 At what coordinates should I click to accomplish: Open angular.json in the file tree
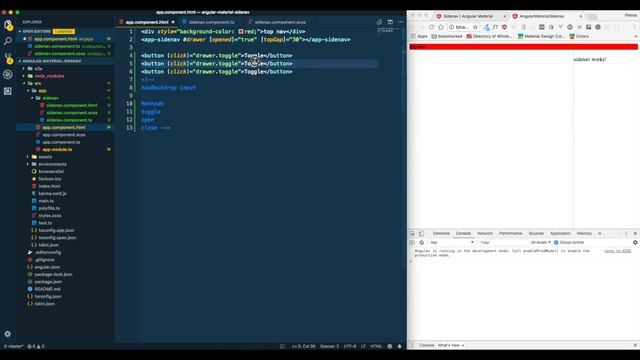pyautogui.click(x=47, y=267)
